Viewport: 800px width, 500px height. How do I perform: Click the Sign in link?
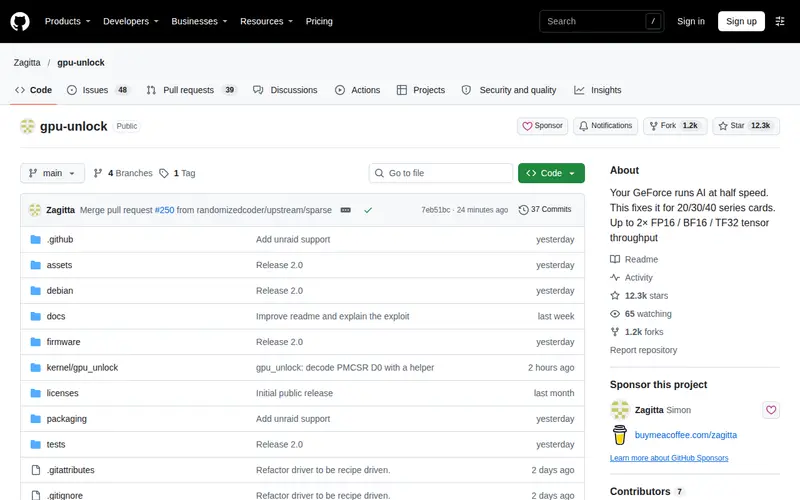click(691, 21)
